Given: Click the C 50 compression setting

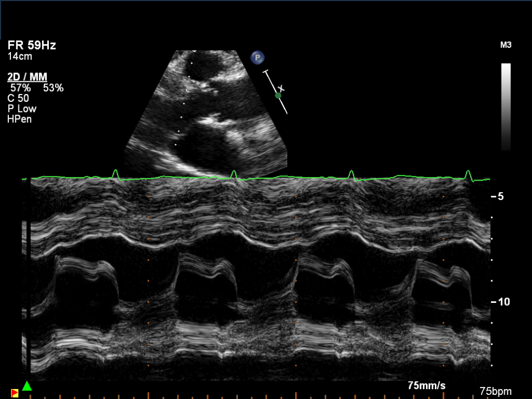Looking at the screenshot, I should pyautogui.click(x=18, y=98).
